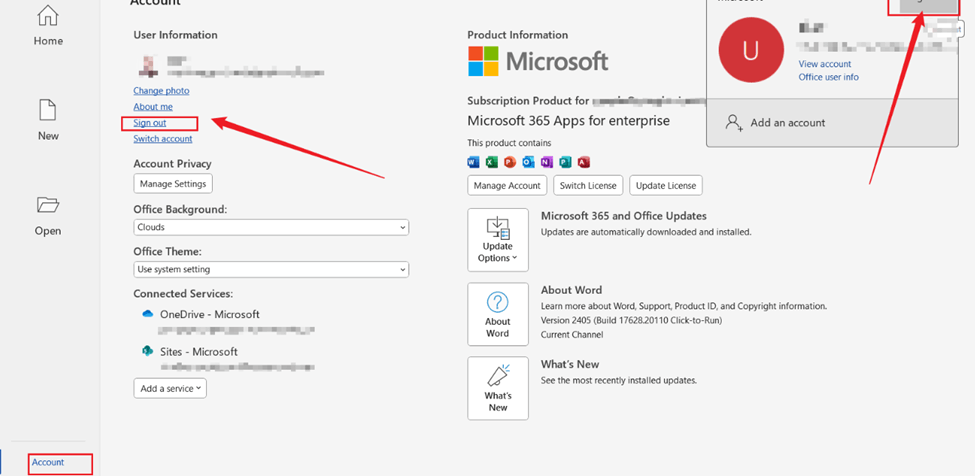Click the Change photo link

(x=161, y=91)
